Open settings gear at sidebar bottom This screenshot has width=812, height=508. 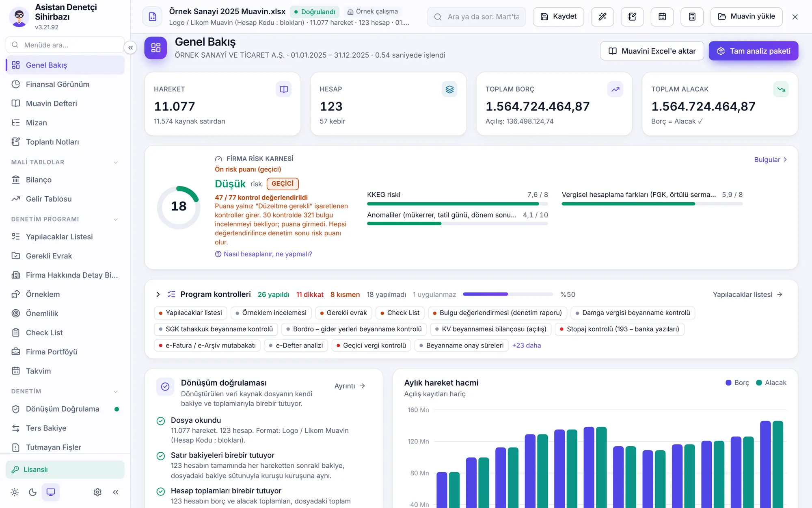tap(97, 492)
